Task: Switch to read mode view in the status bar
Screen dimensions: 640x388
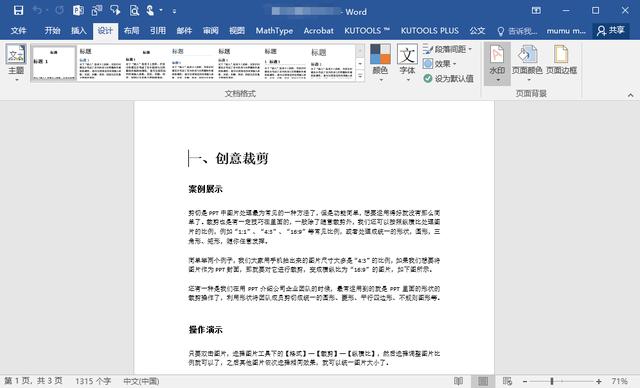Action: [458, 381]
